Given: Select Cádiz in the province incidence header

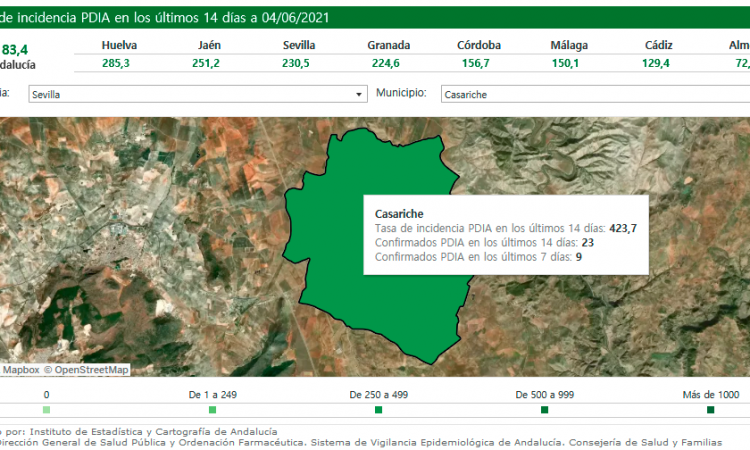Looking at the screenshot, I should coord(659,46).
